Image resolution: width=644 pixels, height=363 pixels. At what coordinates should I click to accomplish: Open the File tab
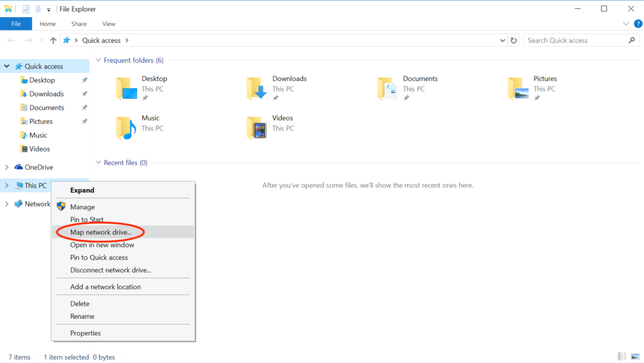16,24
